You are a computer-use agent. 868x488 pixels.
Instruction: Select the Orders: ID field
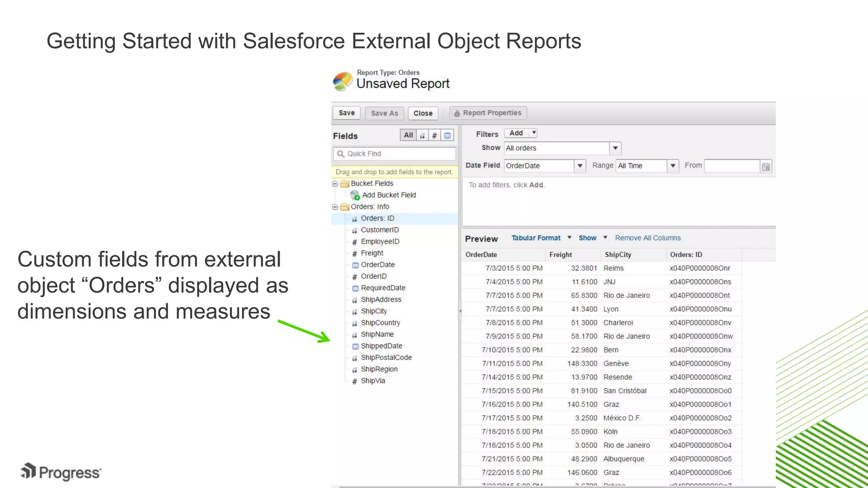[377, 219]
